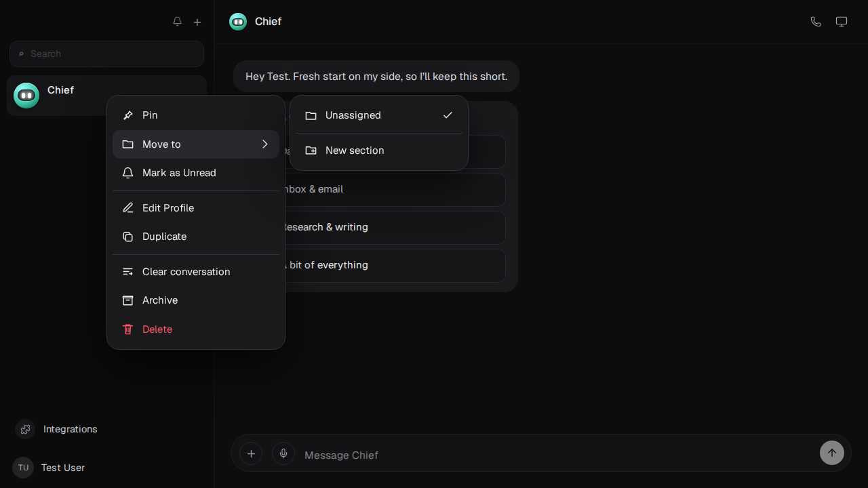The height and width of the screenshot is (488, 868).
Task: Click the plus icon to start new chat
Action: [197, 22]
